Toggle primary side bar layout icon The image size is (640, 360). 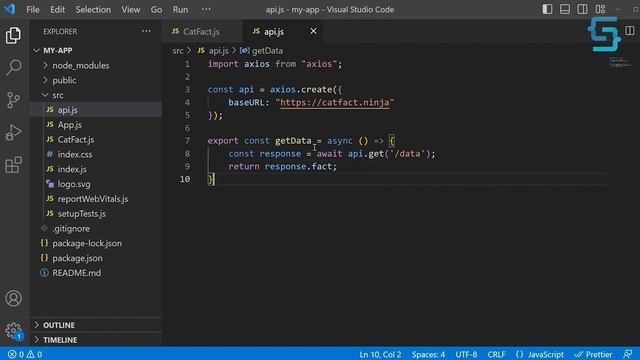pyautogui.click(x=547, y=9)
